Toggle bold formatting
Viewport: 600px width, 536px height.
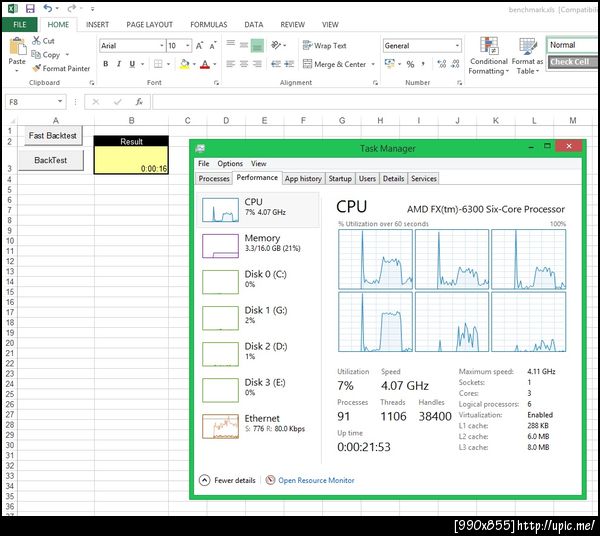[106, 64]
